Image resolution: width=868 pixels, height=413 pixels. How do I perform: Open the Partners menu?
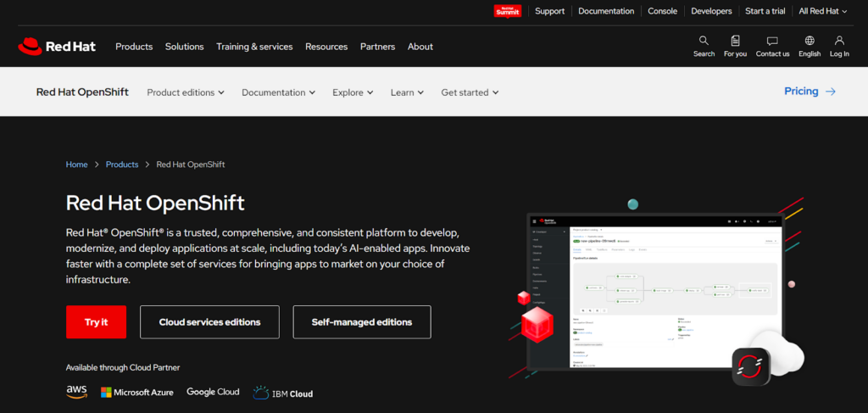377,47
